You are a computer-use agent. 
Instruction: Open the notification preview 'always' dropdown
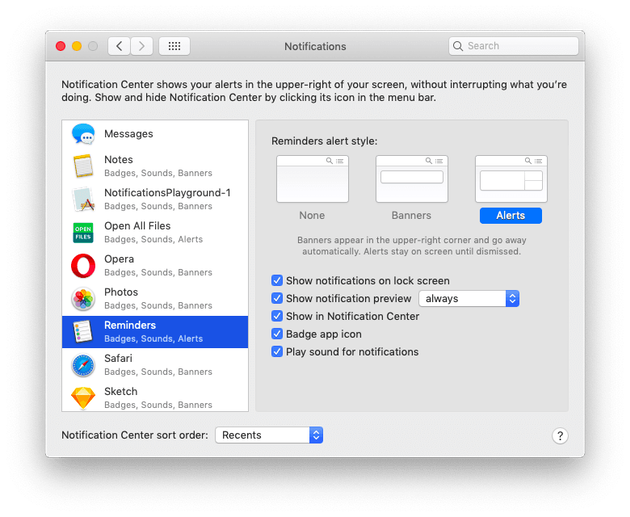click(x=469, y=298)
